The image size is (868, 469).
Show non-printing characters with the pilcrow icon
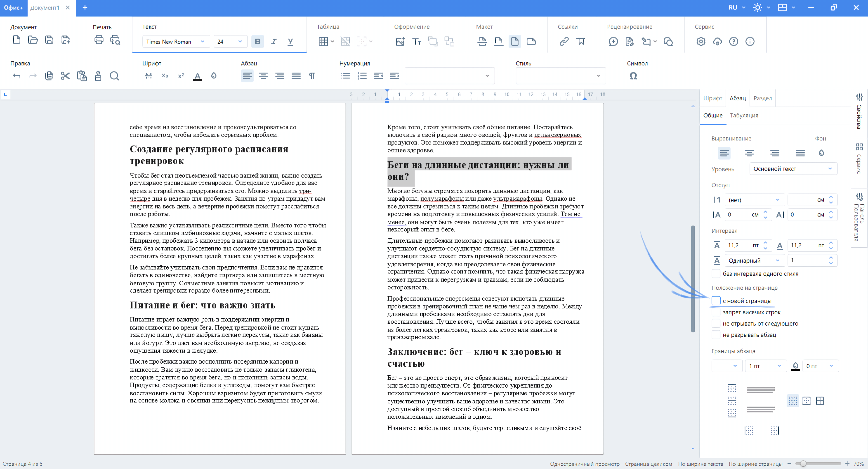point(312,76)
